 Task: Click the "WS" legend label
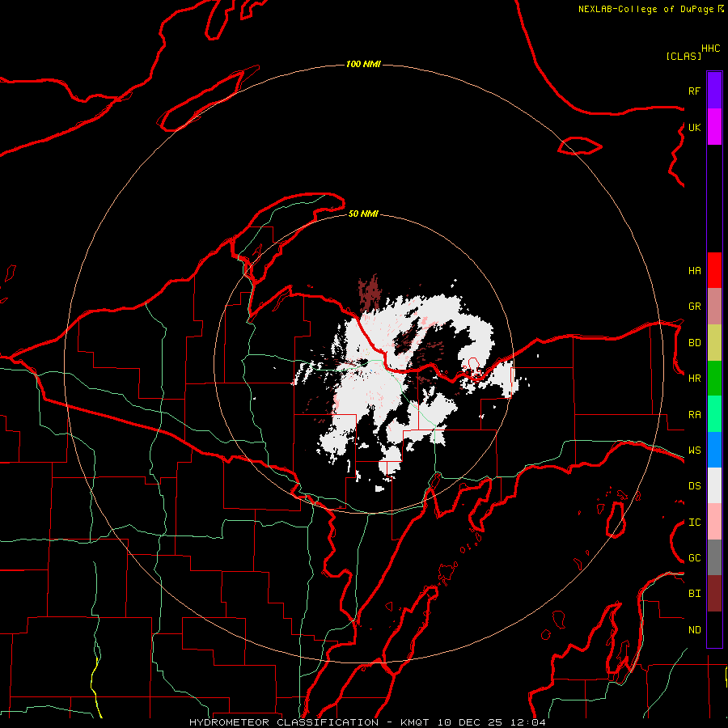point(694,451)
